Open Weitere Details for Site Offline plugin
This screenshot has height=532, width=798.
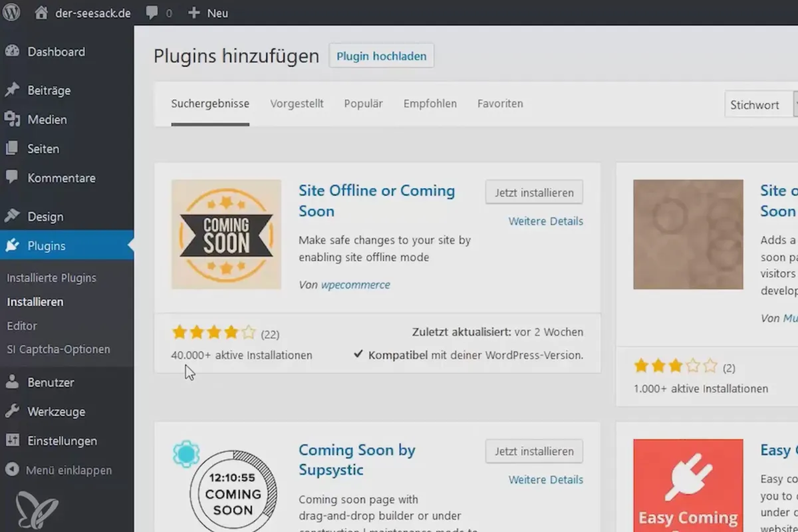(x=546, y=221)
